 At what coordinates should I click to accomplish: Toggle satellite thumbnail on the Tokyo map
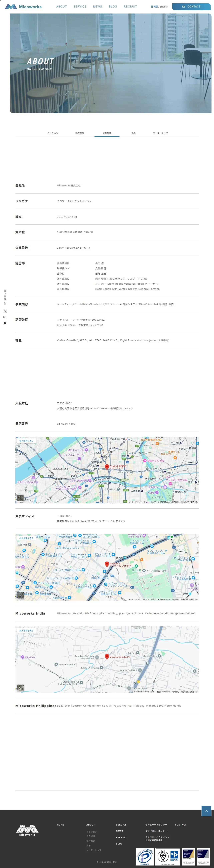pyautogui.click(x=20, y=595)
